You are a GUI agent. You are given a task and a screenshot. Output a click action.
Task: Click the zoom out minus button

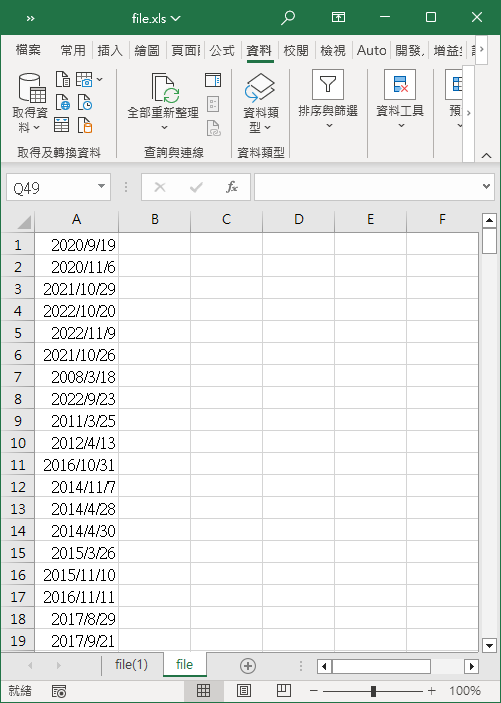tap(314, 691)
